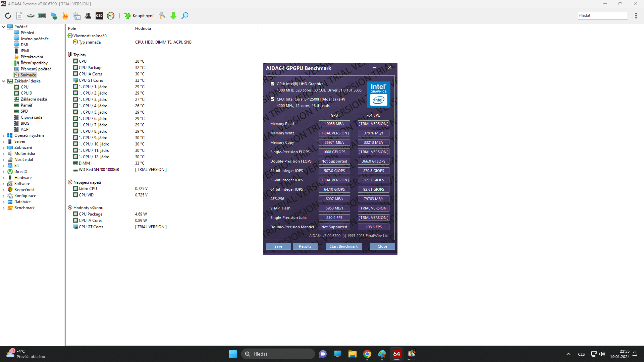Click the gauge sensor panel icon
The height and width of the screenshot is (362, 644).
pos(111,16)
